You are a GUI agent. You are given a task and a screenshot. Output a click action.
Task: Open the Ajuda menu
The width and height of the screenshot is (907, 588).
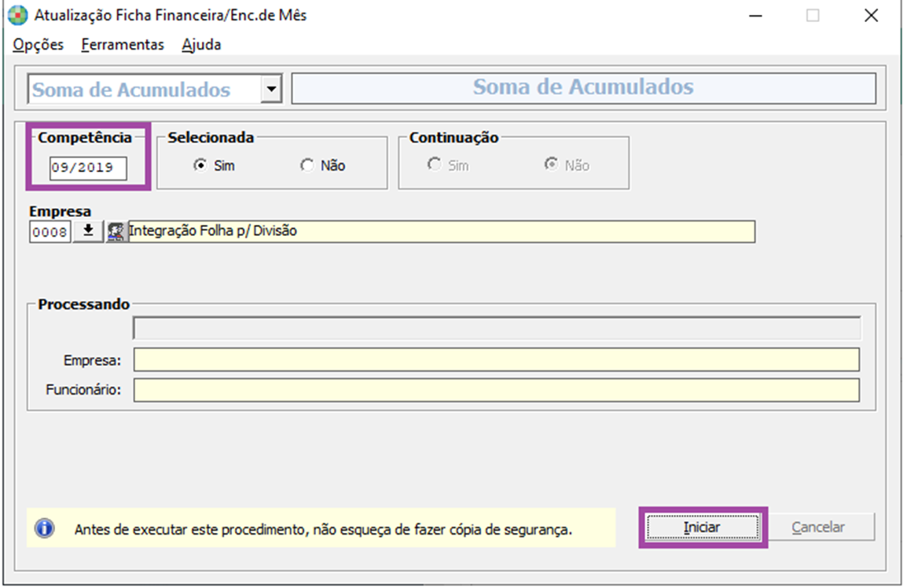(x=201, y=45)
